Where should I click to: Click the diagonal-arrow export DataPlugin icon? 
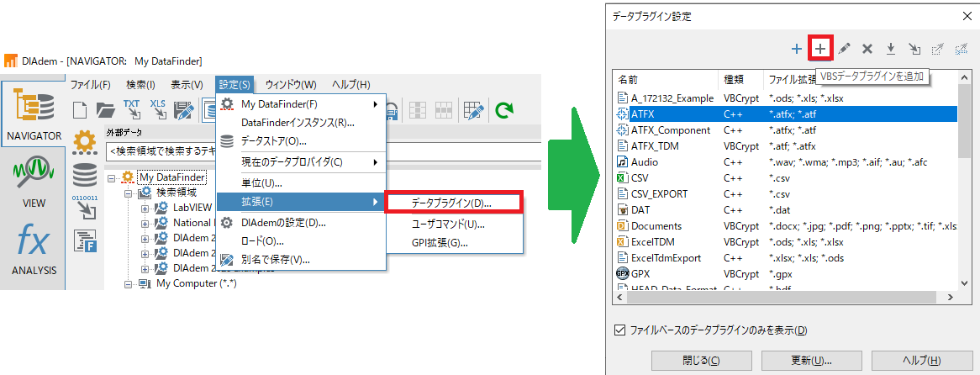[x=914, y=48]
